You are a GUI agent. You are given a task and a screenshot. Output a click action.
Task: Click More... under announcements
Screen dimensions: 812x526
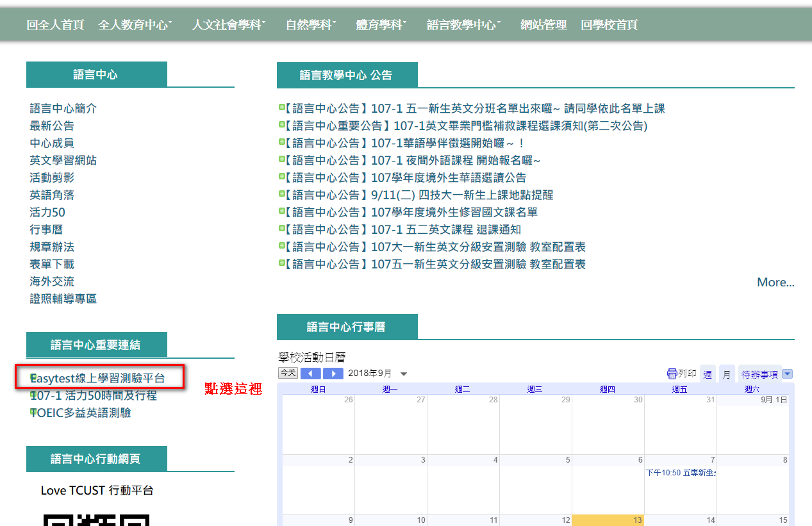(x=775, y=283)
